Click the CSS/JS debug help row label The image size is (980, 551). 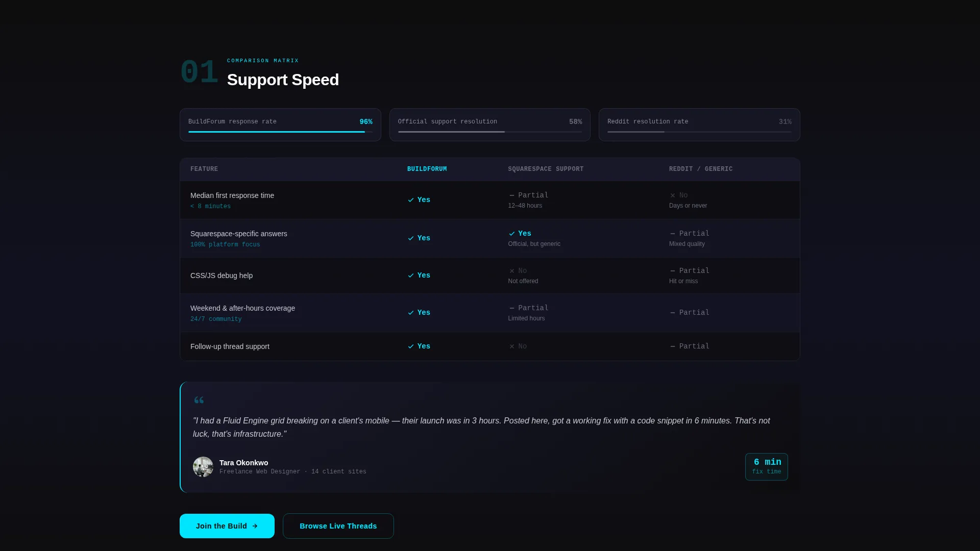coord(222,275)
